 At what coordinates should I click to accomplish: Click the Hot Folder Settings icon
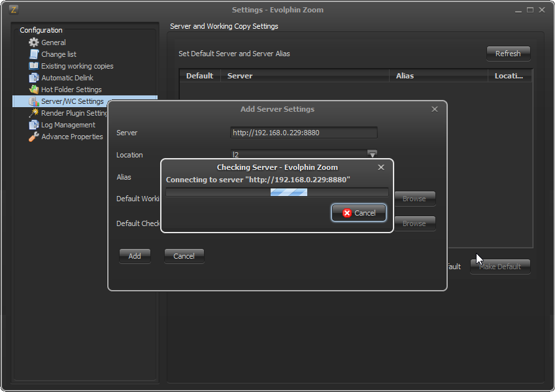33,89
